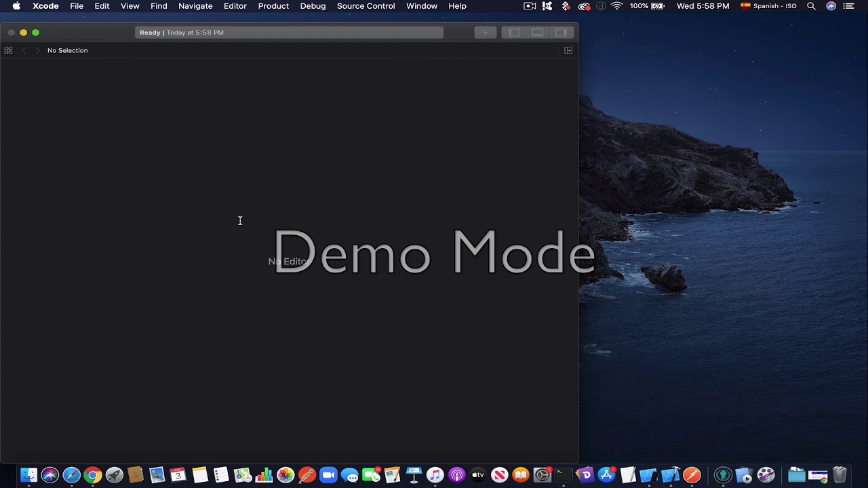
Task: Open the Find menu
Action: click(159, 6)
